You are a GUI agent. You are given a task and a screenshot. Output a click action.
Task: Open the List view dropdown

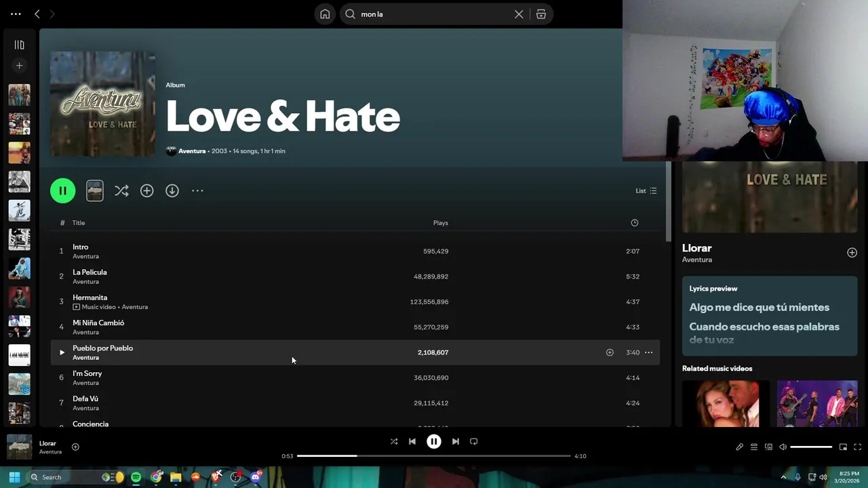pyautogui.click(x=646, y=190)
